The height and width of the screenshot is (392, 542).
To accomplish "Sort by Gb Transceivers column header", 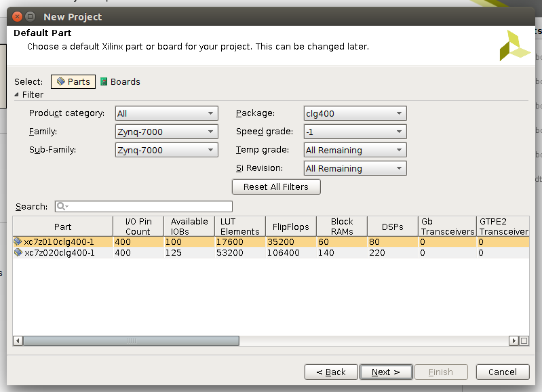I will pos(447,227).
